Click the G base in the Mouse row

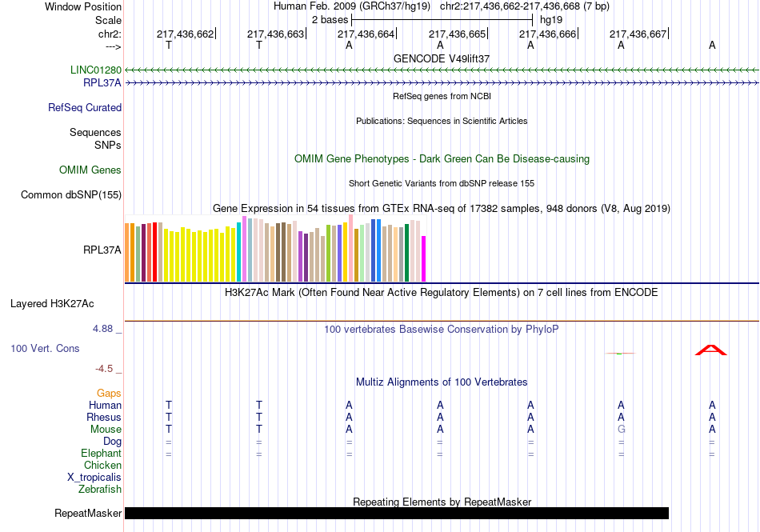pos(622,430)
